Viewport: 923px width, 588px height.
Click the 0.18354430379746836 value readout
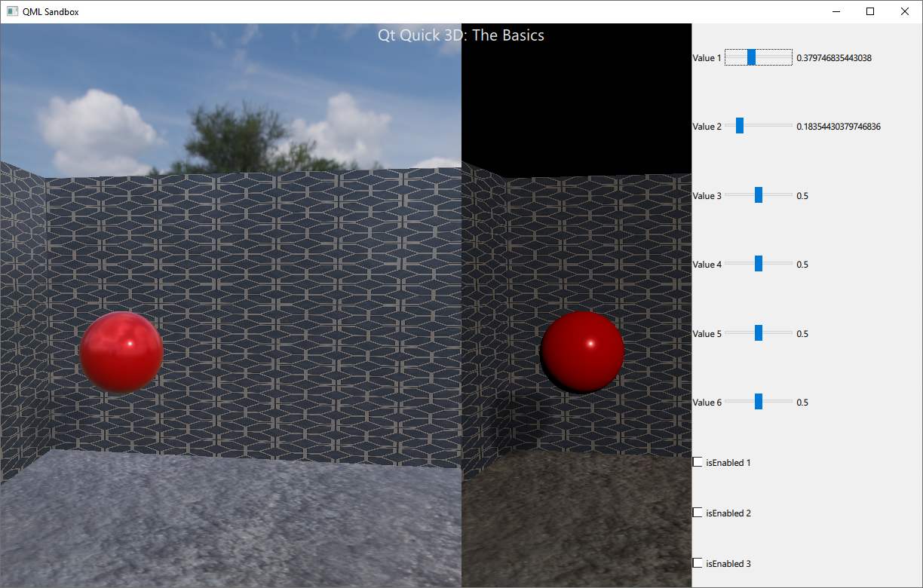point(839,127)
